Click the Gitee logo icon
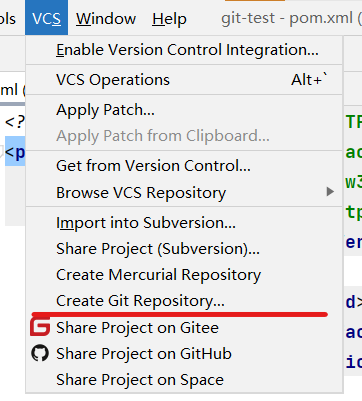This screenshot has height=401, width=362. coord(40,327)
